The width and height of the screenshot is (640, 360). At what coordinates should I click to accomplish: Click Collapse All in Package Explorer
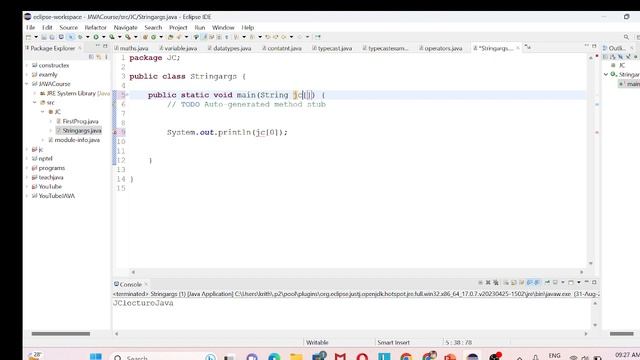(91, 57)
